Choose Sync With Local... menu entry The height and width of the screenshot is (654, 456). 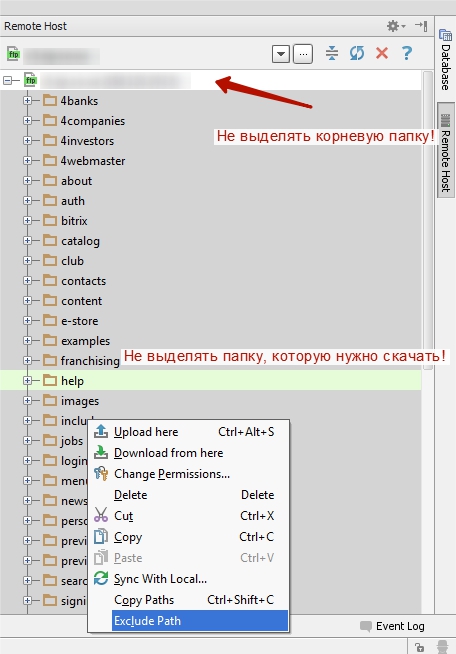coord(188,579)
